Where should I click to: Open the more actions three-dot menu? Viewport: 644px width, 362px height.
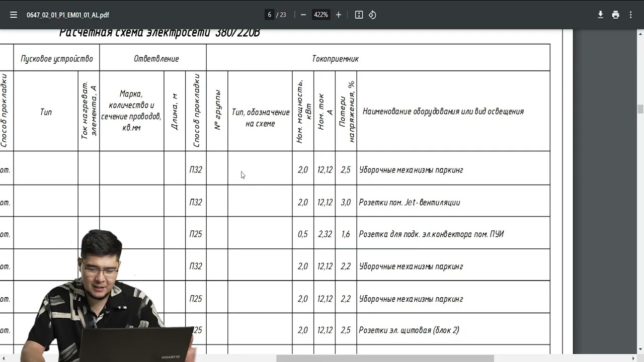tap(630, 15)
